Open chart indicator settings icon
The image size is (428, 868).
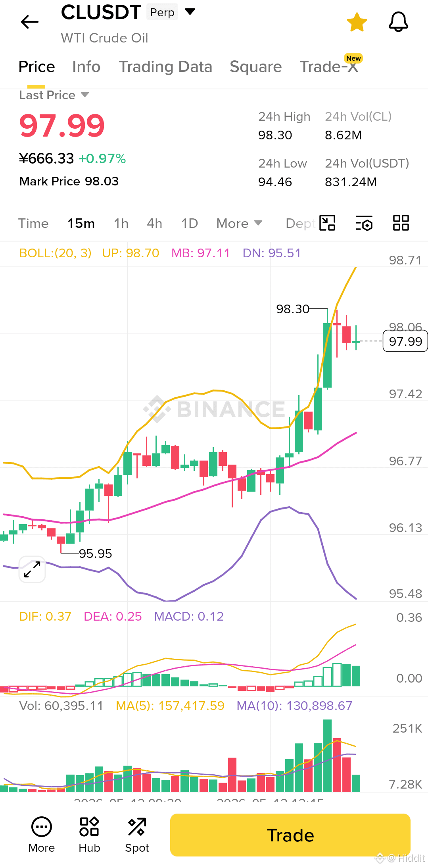364,223
